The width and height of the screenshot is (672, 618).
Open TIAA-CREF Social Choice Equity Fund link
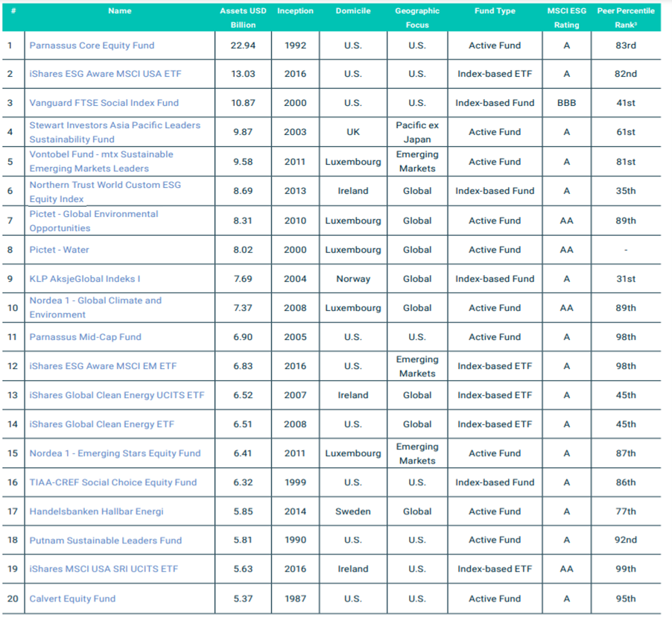tap(113, 482)
